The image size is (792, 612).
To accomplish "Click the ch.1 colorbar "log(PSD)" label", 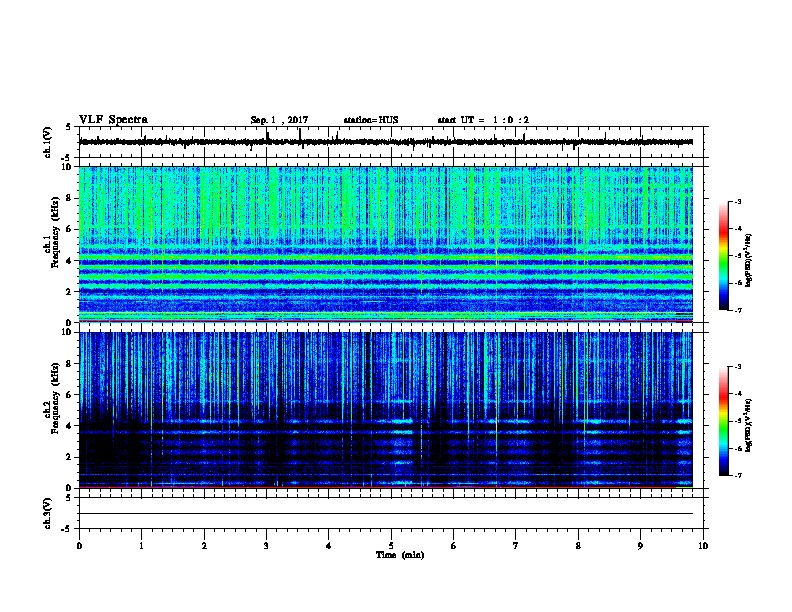I will (x=748, y=260).
